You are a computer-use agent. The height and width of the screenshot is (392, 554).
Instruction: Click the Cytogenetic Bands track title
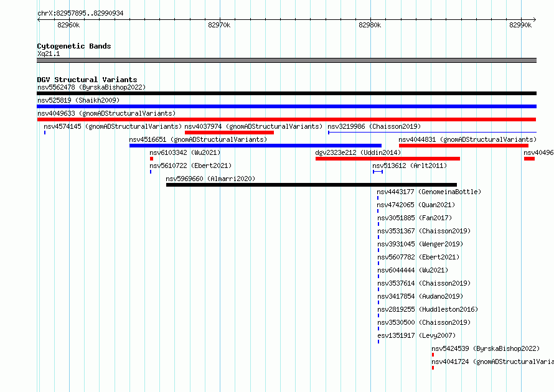pyautogui.click(x=74, y=46)
